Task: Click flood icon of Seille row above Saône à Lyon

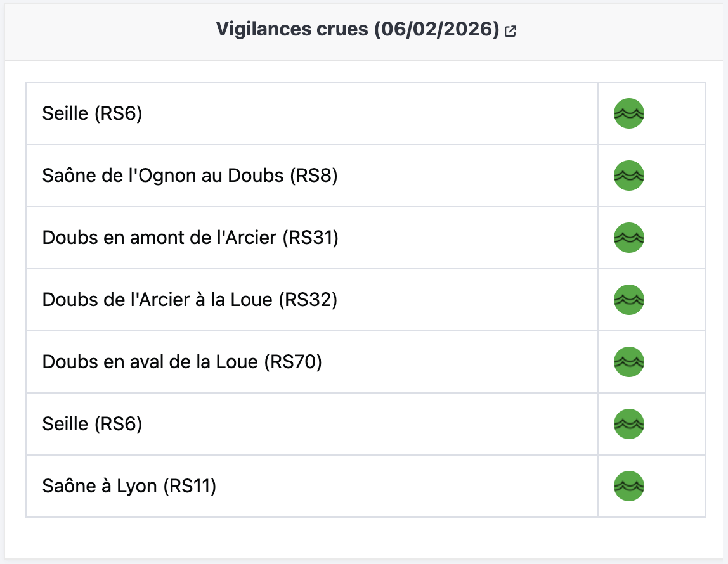Action: 628,425
